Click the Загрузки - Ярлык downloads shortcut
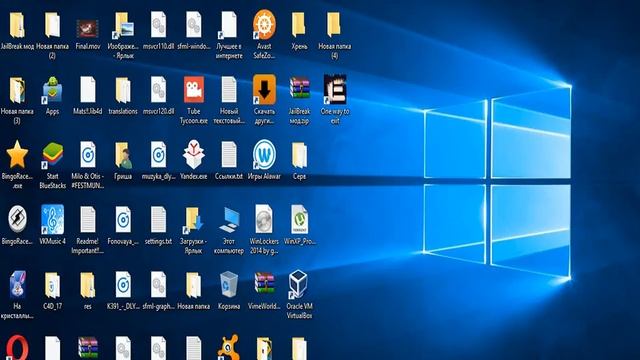Viewport: 640px width, 360px height. (194, 220)
